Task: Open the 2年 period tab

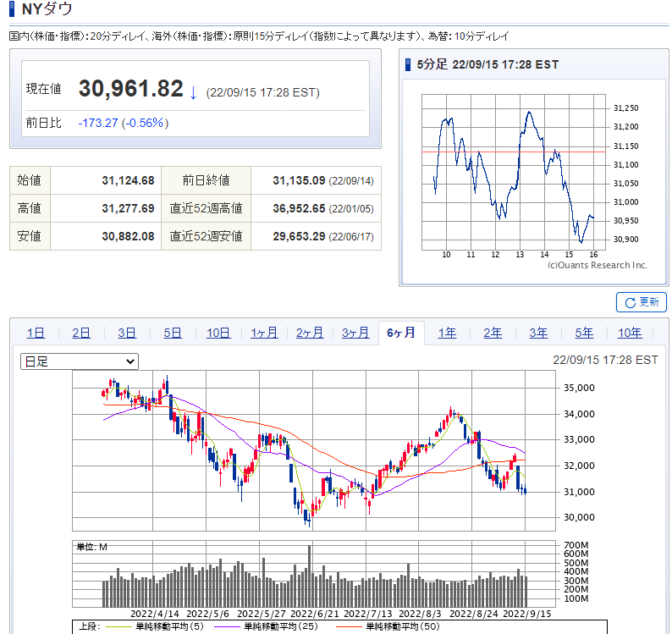Action: [x=493, y=333]
